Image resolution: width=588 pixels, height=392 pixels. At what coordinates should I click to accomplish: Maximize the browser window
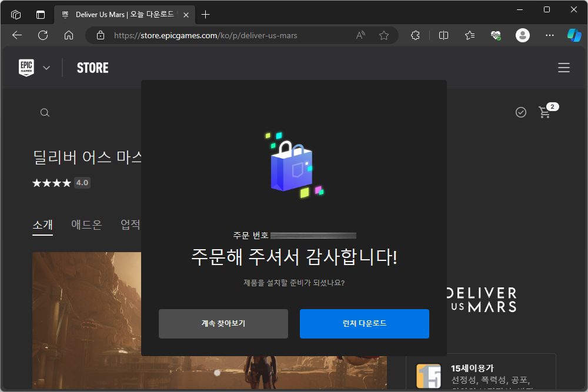tap(547, 10)
